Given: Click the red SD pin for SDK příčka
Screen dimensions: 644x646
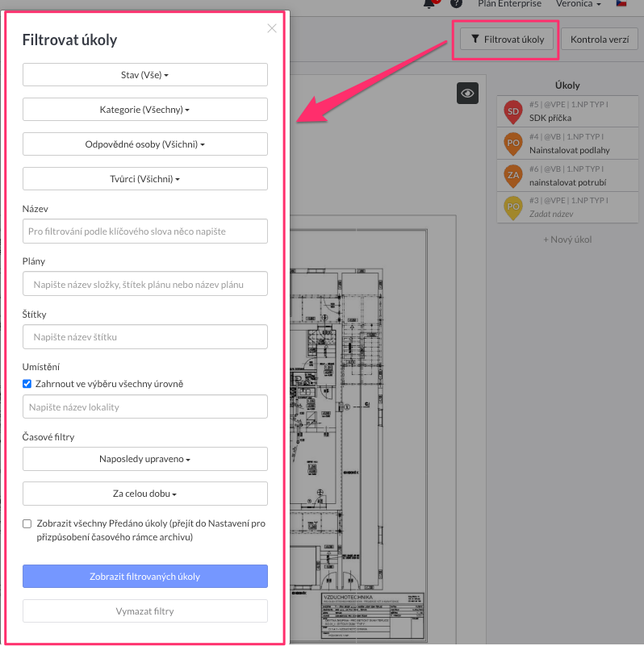Looking at the screenshot, I should 512,111.
